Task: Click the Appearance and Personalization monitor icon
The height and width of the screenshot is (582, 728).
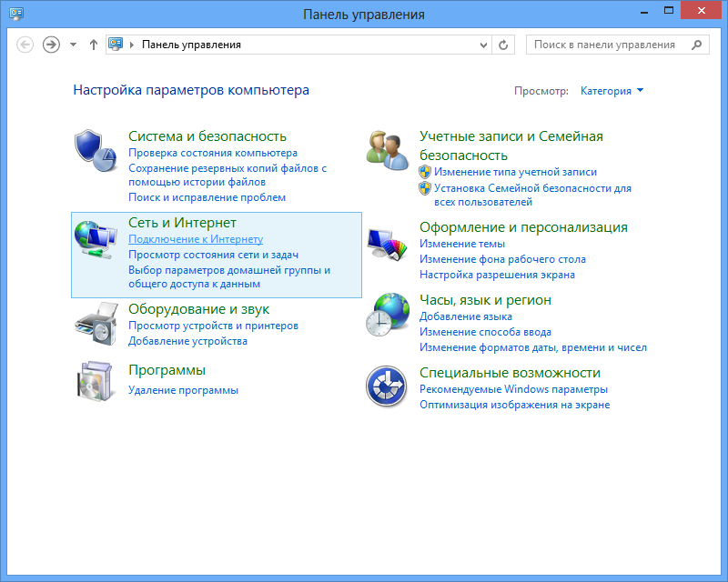Action: [x=388, y=243]
